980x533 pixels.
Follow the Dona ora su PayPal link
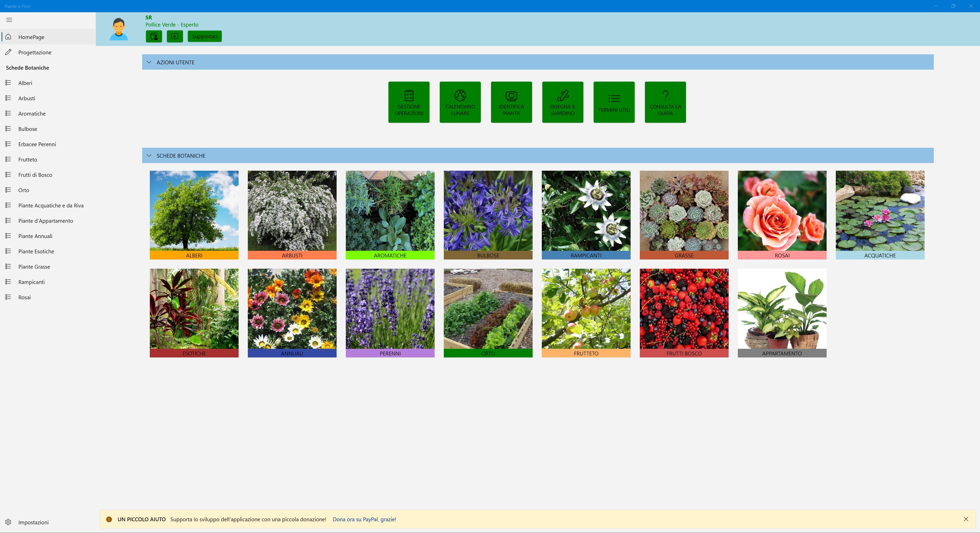pos(364,519)
